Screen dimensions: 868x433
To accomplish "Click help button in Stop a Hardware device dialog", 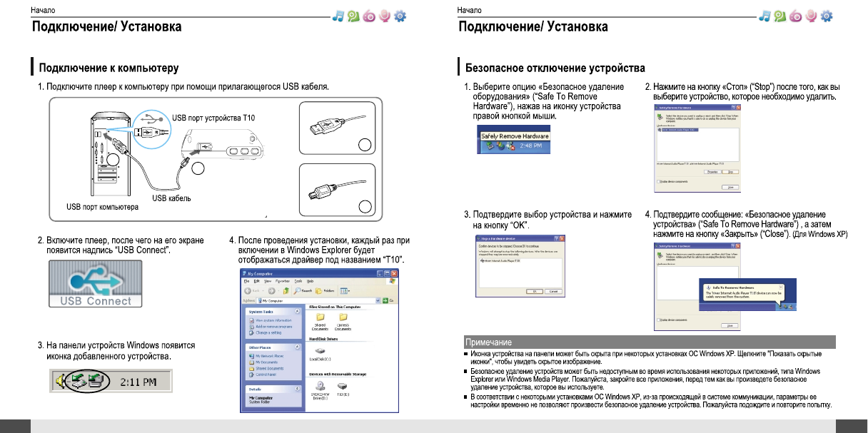I will (556, 239).
